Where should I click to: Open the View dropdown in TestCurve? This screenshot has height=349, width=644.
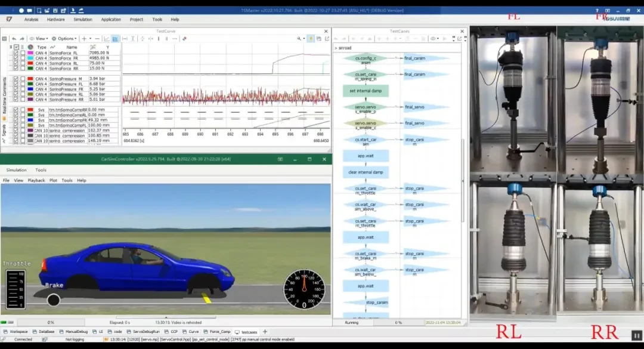pyautogui.click(x=39, y=39)
